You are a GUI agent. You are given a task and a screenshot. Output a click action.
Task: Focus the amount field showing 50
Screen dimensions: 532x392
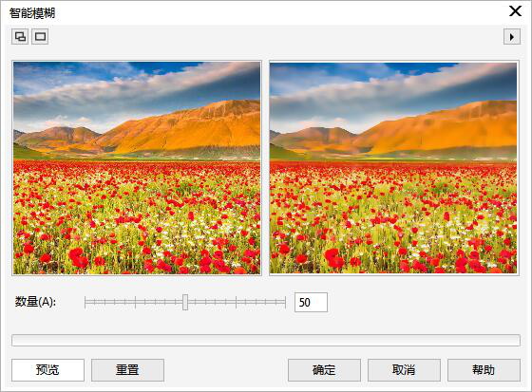coord(311,302)
